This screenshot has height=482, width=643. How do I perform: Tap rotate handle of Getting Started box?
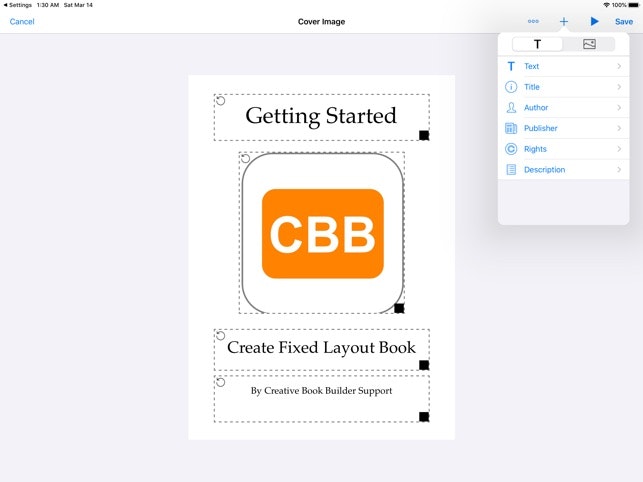pyautogui.click(x=221, y=101)
